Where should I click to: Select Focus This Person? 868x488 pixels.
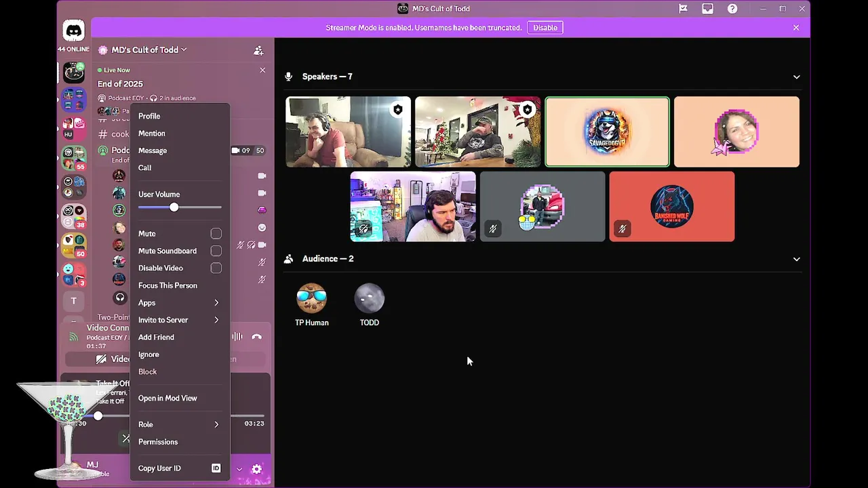[180, 285]
